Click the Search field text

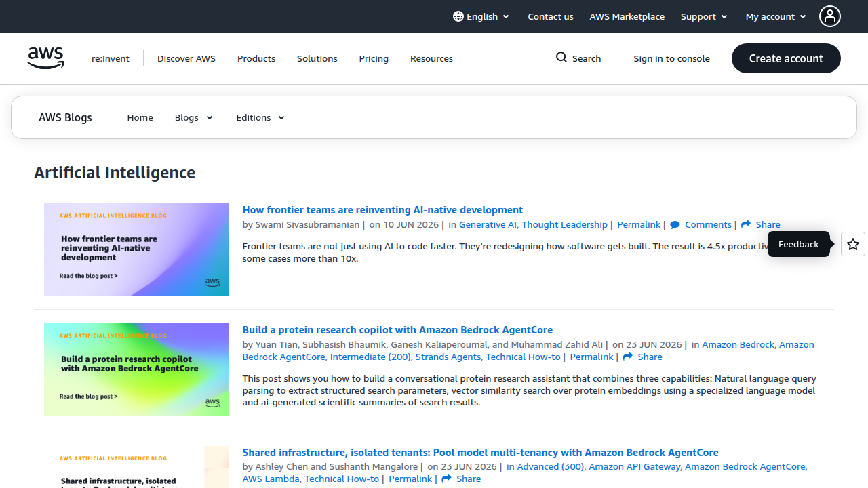(x=587, y=58)
